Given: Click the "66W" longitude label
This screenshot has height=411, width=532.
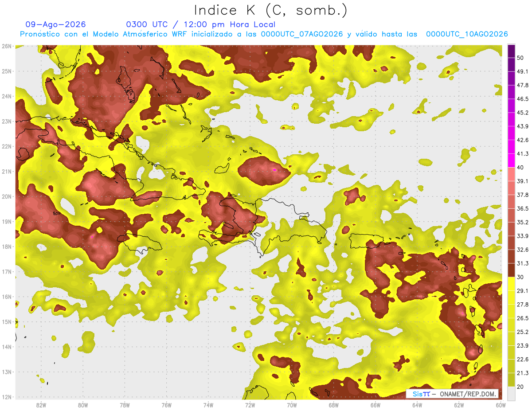Looking at the screenshot, I should pyautogui.click(x=376, y=405).
